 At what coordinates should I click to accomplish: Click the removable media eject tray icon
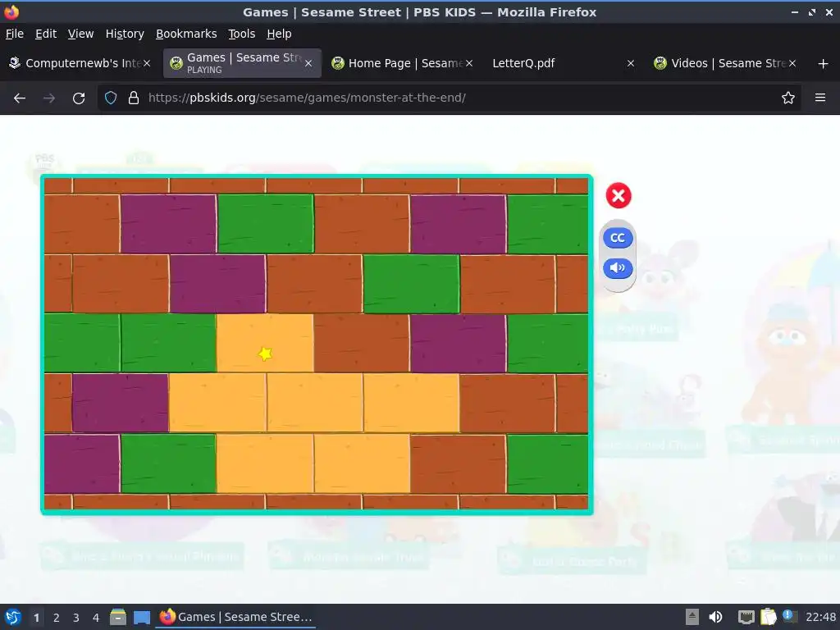[x=692, y=617]
